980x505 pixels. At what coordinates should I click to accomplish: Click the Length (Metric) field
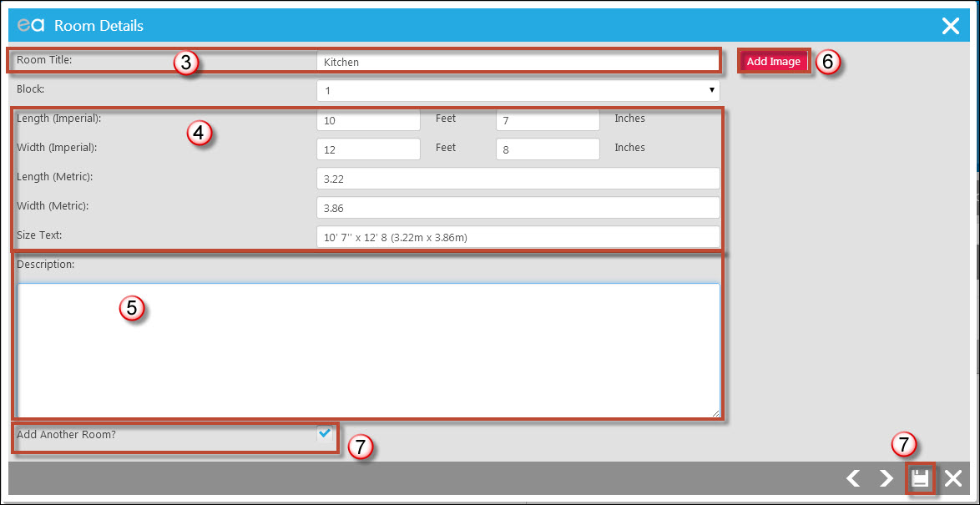[x=518, y=179]
